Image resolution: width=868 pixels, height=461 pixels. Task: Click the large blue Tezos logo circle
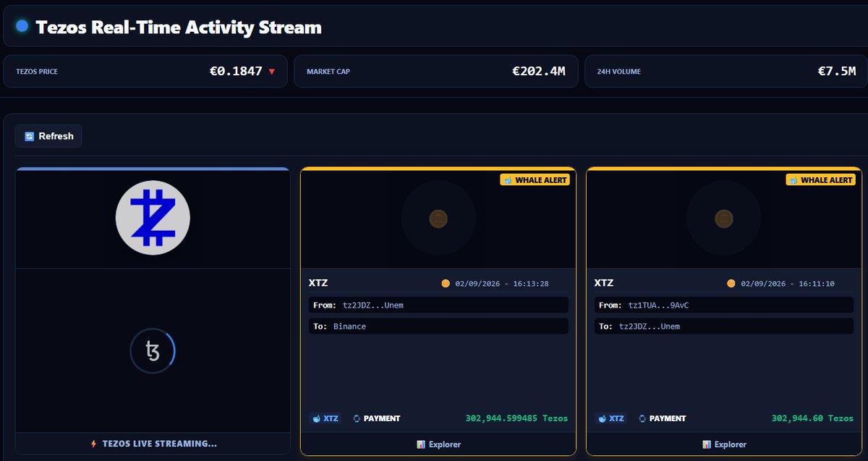pos(153,217)
